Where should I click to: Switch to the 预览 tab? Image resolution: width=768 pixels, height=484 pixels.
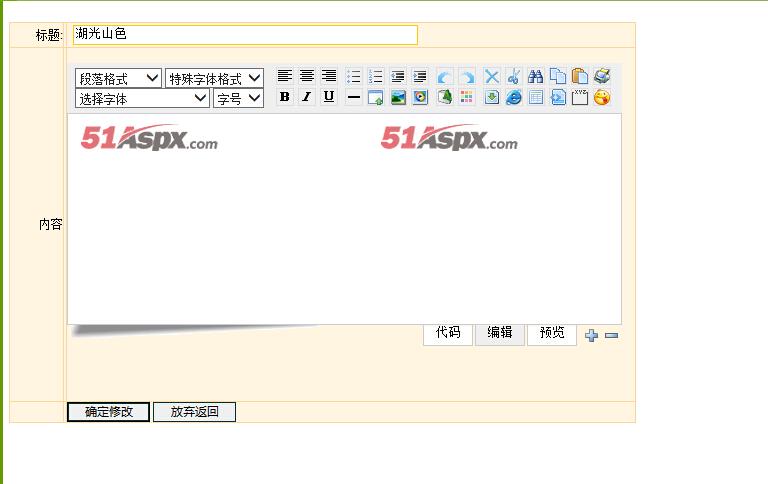tap(552, 333)
